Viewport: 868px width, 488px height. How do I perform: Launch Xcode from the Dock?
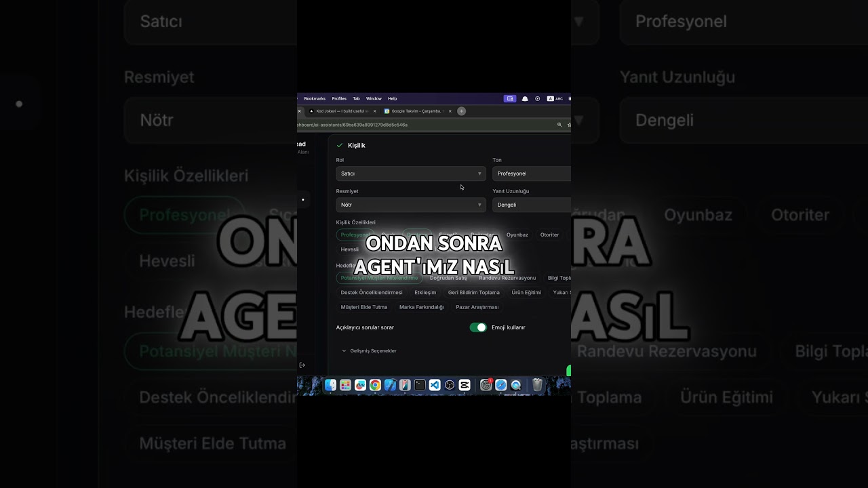pyautogui.click(x=390, y=385)
